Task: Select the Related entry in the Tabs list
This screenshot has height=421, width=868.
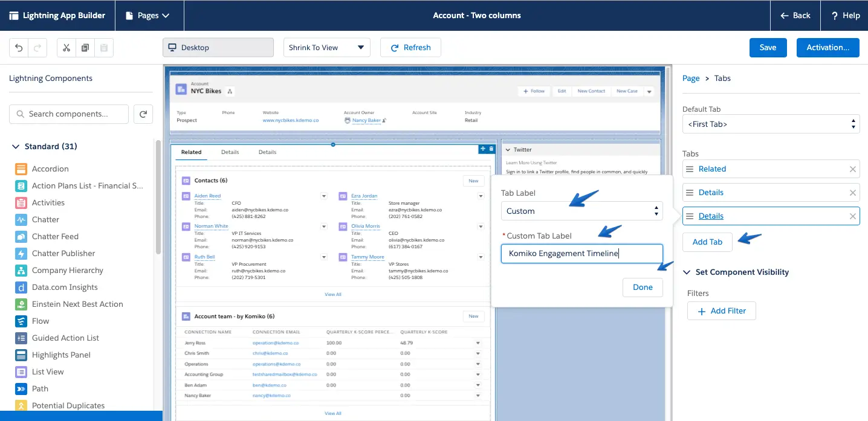Action: coord(712,169)
